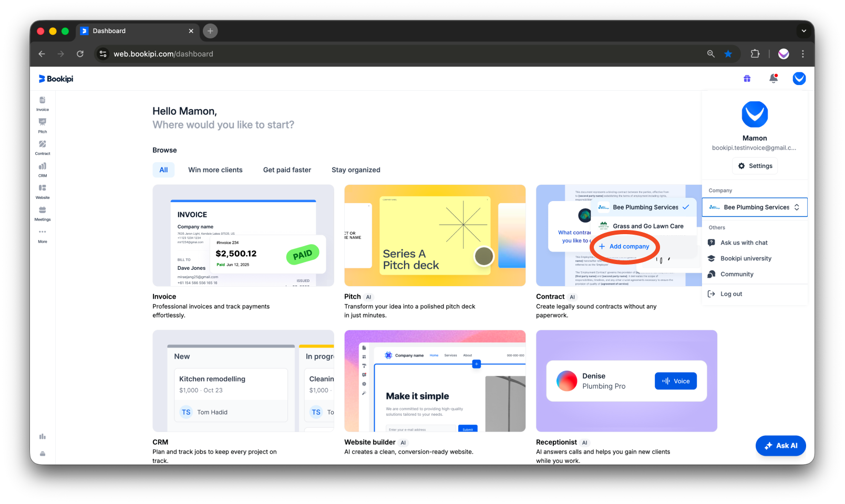Open the CRM sidebar icon

(42, 170)
